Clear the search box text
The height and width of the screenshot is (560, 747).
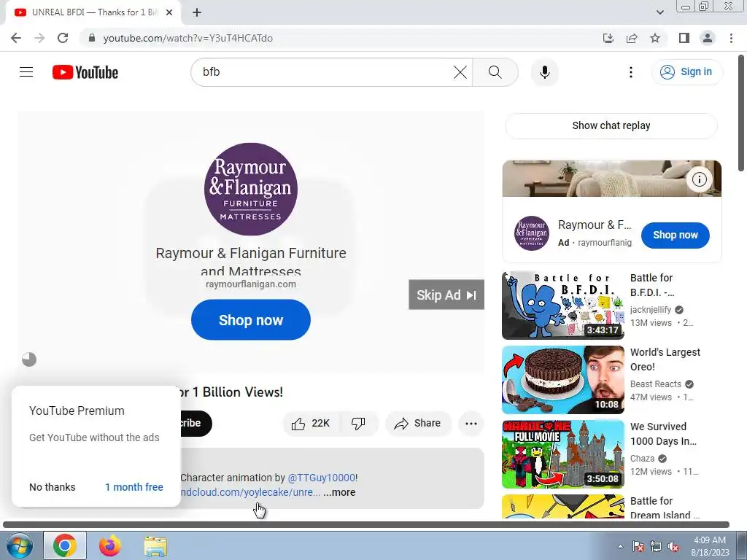point(460,72)
